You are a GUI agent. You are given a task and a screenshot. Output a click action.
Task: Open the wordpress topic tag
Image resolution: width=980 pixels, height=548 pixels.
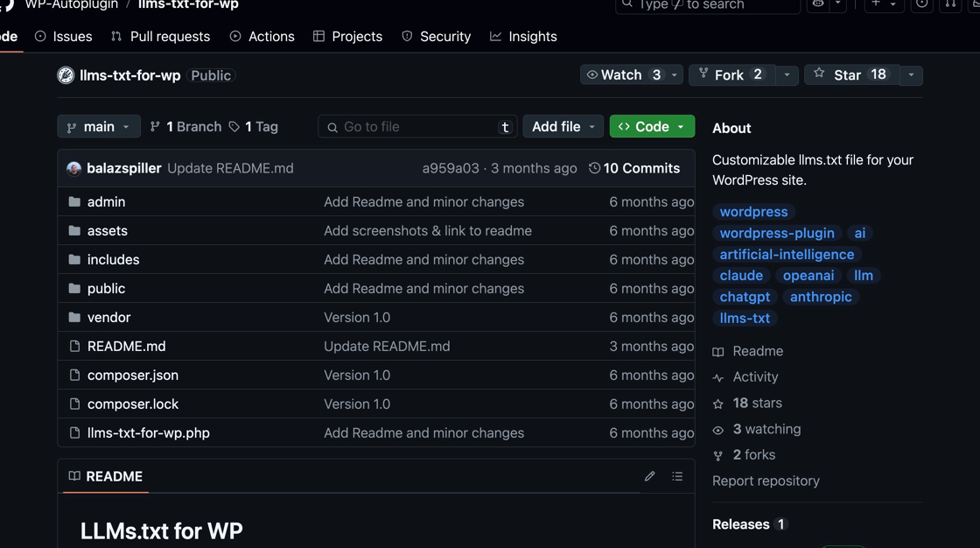pyautogui.click(x=753, y=212)
